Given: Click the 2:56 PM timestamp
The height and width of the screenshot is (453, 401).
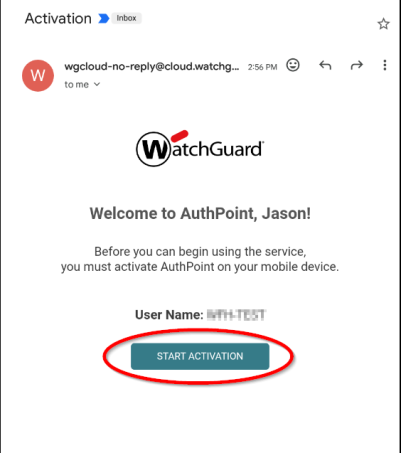Looking at the screenshot, I should coord(262,67).
